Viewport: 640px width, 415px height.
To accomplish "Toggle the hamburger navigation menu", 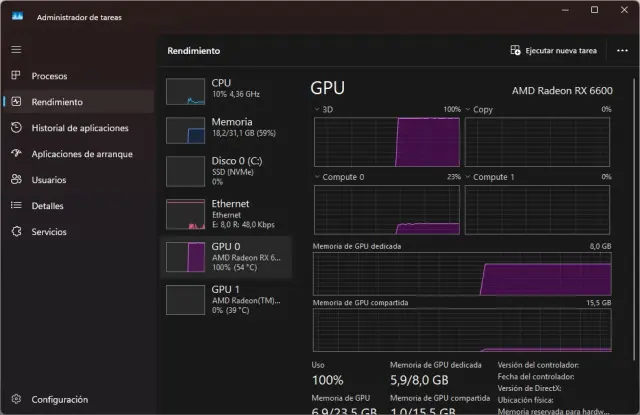I will pyautogui.click(x=15, y=48).
